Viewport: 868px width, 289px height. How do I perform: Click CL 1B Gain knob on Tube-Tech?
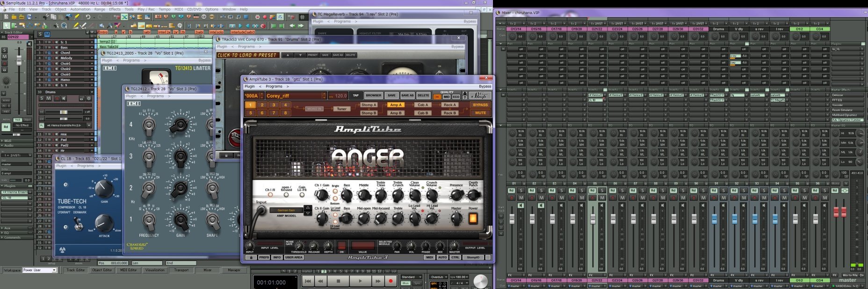[x=104, y=189]
